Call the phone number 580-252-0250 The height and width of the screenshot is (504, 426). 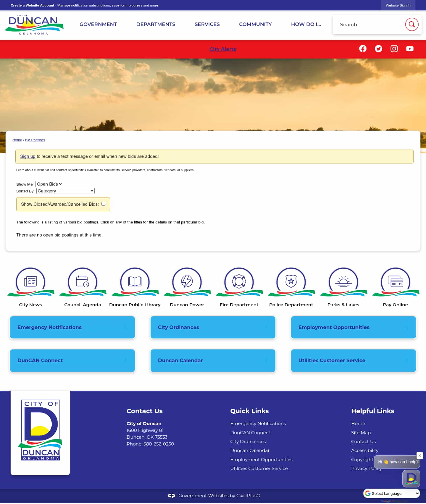click(x=159, y=444)
